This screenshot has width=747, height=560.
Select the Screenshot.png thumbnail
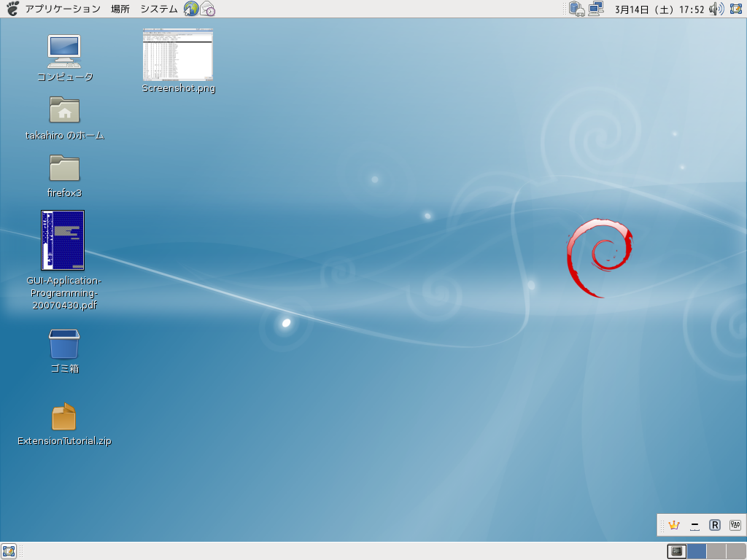pos(178,55)
